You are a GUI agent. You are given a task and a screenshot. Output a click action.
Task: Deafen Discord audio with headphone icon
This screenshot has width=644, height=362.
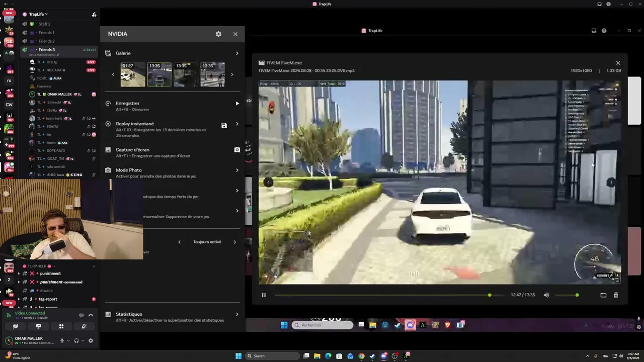coord(76,340)
